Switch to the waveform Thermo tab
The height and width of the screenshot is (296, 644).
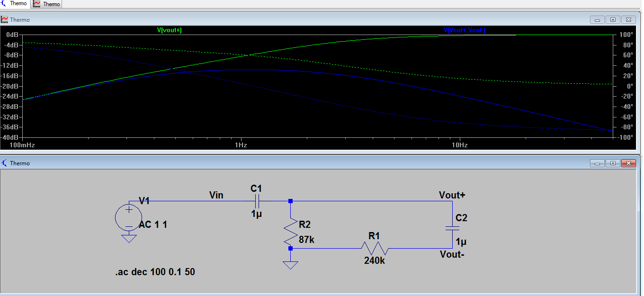(x=47, y=4)
